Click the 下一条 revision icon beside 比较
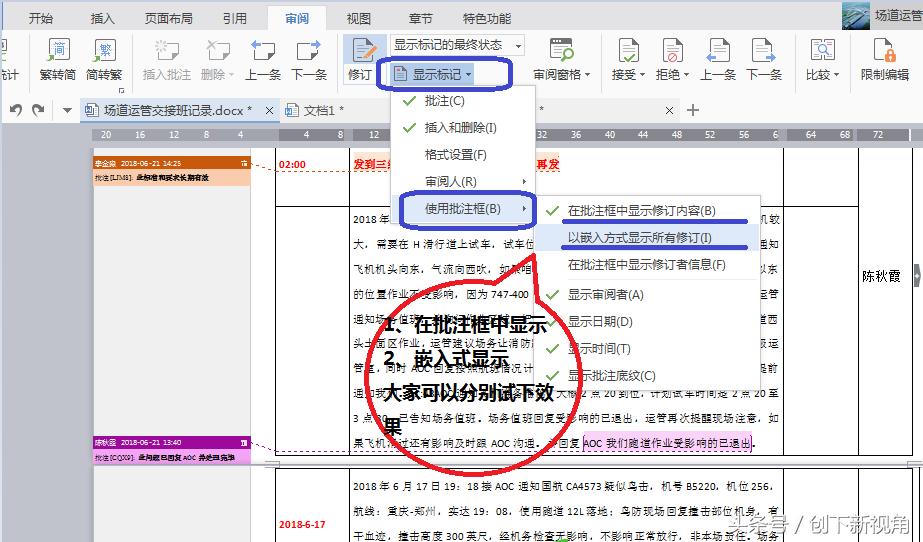The width and height of the screenshot is (923, 542). tap(763, 51)
